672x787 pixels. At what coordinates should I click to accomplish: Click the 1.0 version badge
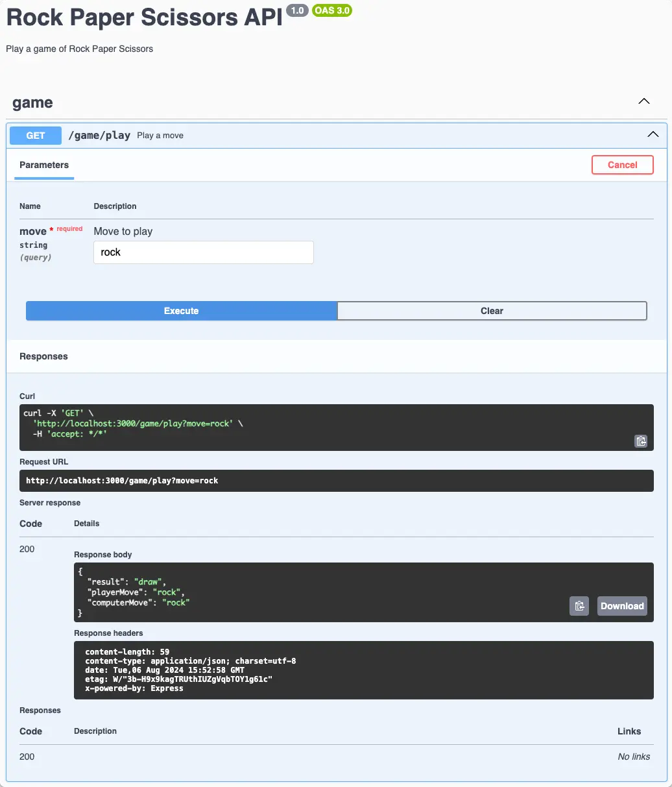[296, 10]
